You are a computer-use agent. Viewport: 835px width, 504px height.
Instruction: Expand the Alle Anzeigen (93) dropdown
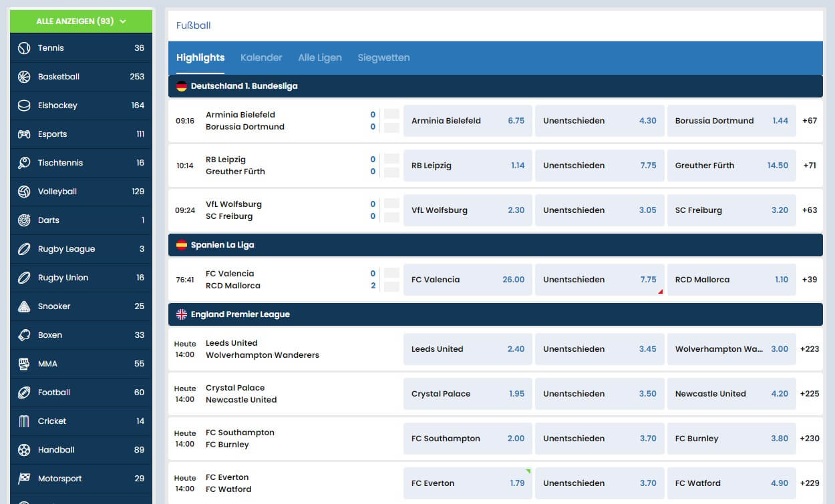point(81,21)
